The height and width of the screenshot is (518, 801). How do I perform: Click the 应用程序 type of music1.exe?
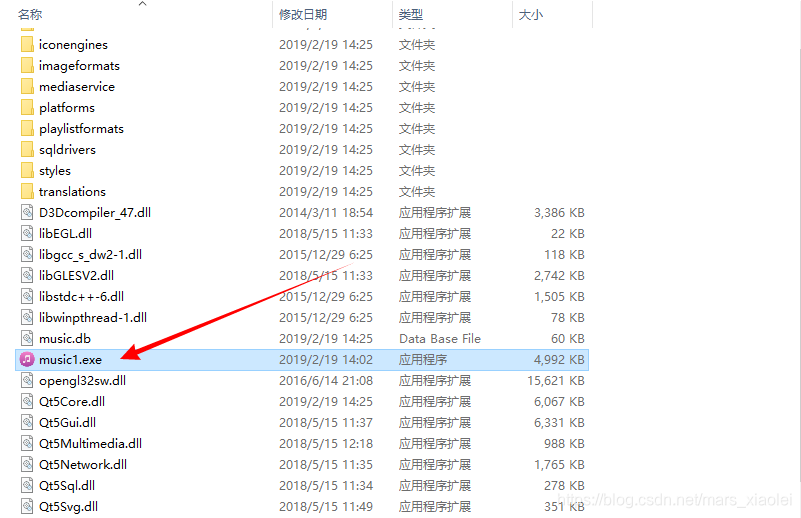(423, 360)
